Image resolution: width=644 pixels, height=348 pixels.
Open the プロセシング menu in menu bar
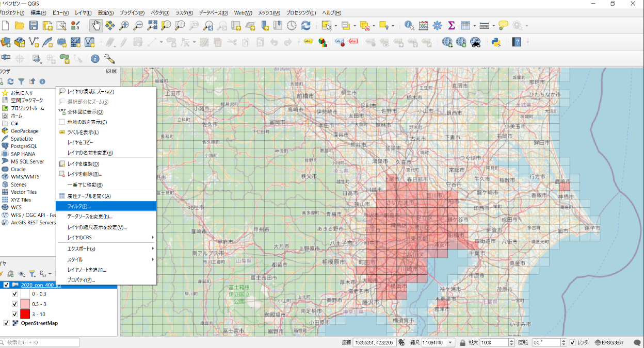301,12
